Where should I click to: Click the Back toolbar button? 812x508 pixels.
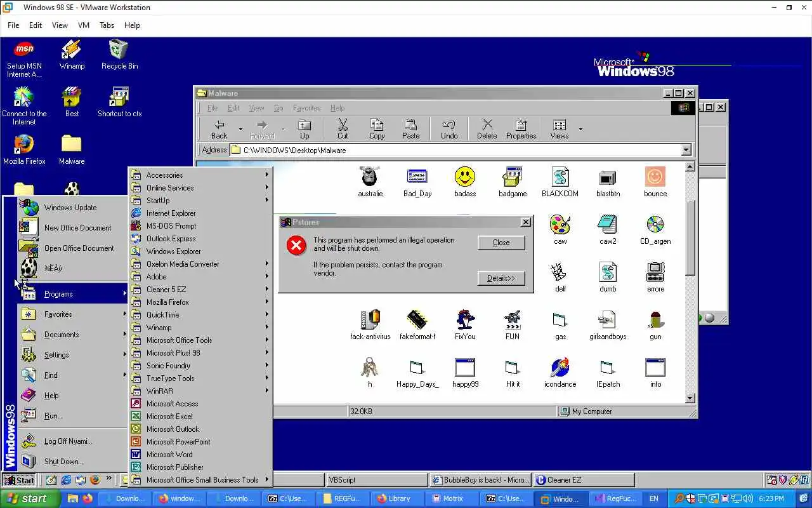(219, 129)
